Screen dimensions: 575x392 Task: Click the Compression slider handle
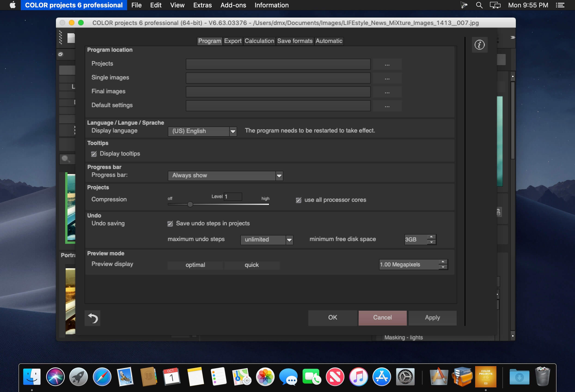[190, 204]
